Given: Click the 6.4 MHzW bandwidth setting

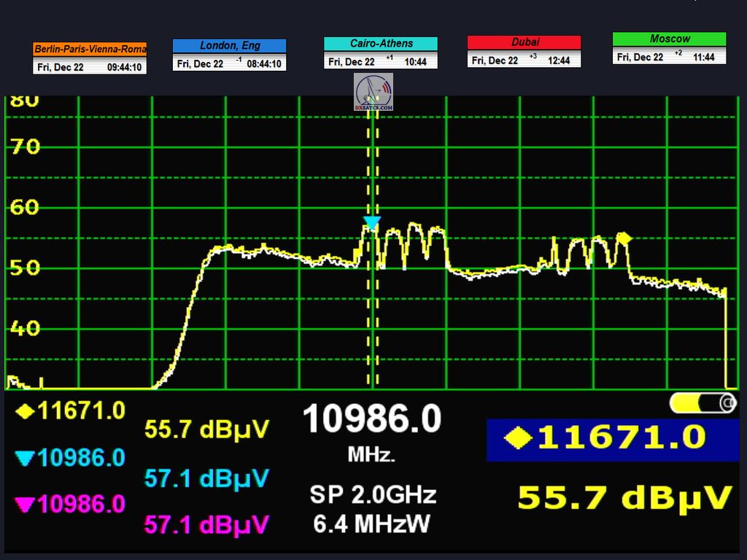Looking at the screenshot, I should pos(373,523).
